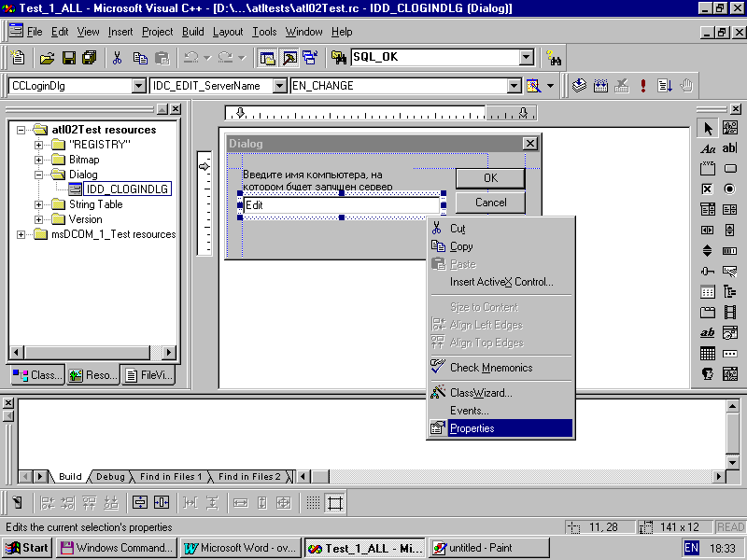
Task: Select the Check Box control tool in palette
Action: click(708, 189)
